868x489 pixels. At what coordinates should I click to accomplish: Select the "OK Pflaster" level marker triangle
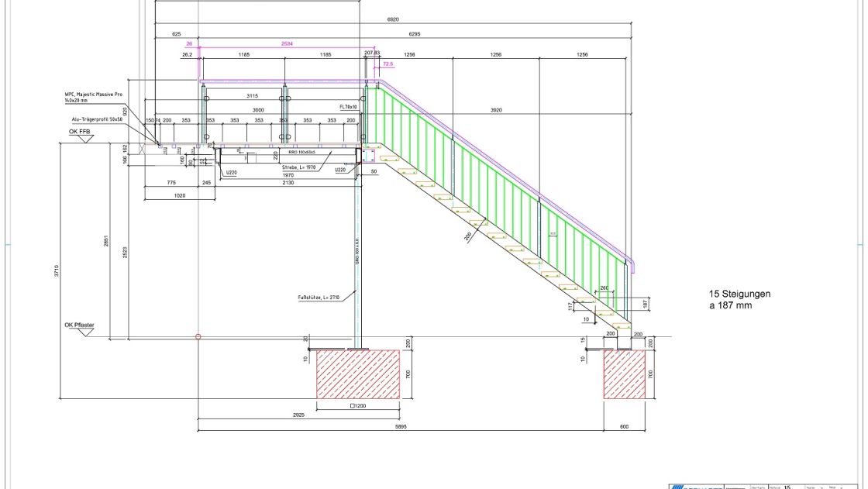point(83,333)
